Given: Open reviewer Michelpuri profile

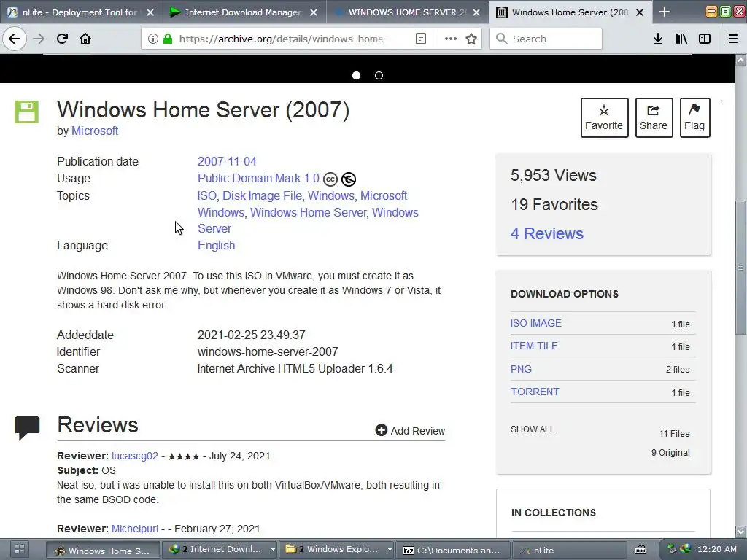Looking at the screenshot, I should coord(135,529).
